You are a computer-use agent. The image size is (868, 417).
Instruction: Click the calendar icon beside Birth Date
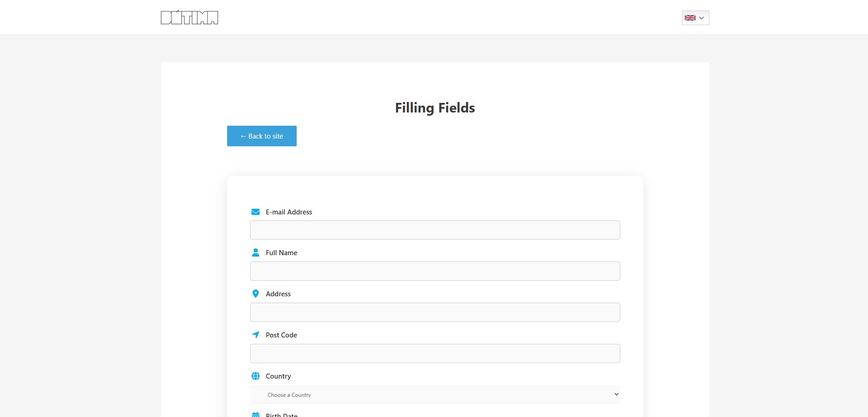(256, 415)
